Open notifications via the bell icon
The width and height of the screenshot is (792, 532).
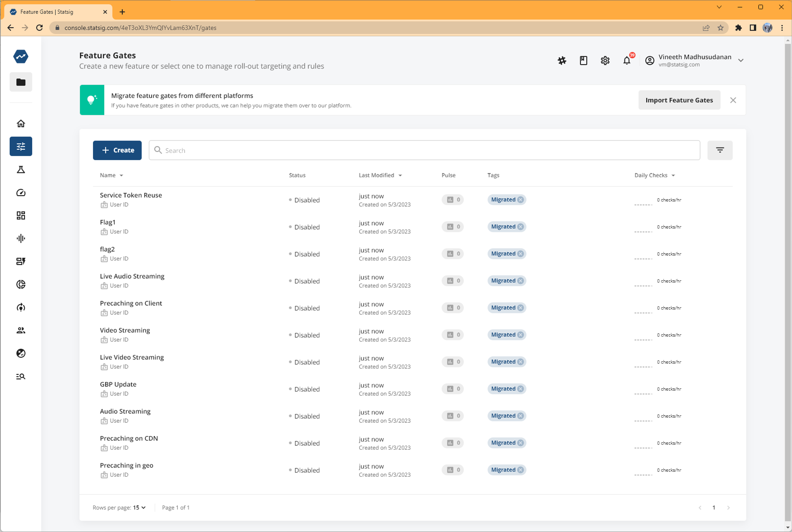pyautogui.click(x=627, y=61)
